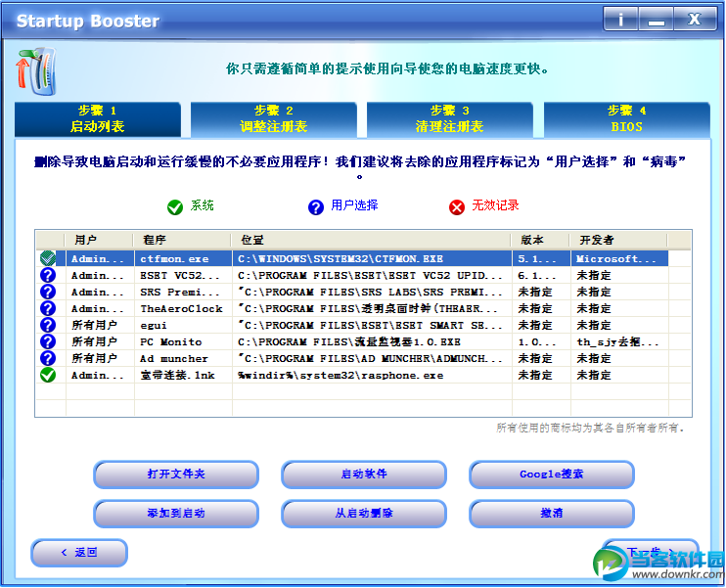Select the ESET VC52 program cell

(x=183, y=275)
